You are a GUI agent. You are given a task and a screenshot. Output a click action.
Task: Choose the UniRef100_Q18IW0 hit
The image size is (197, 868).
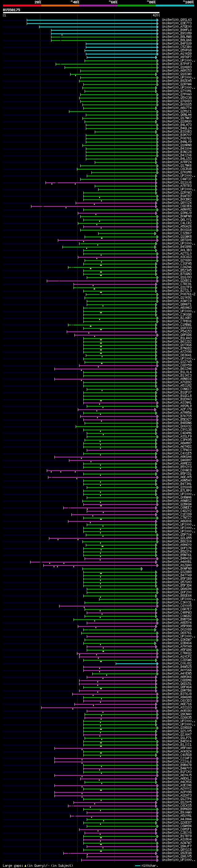pos(177,74)
